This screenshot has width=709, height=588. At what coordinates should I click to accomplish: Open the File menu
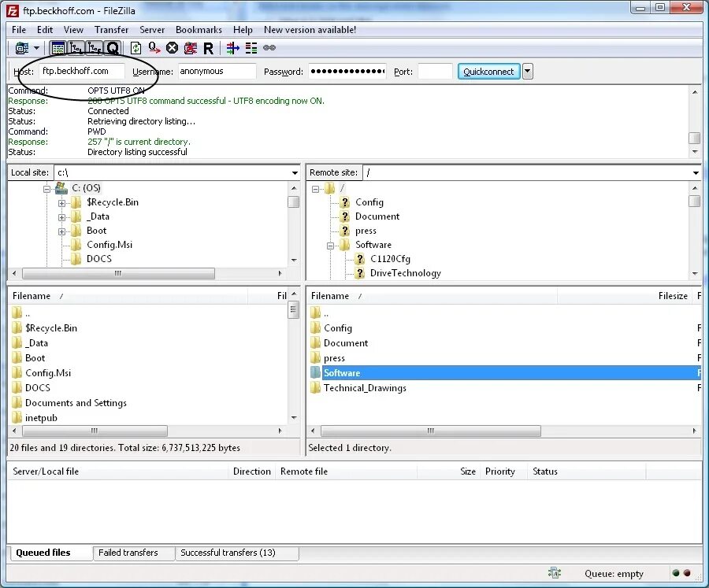19,30
